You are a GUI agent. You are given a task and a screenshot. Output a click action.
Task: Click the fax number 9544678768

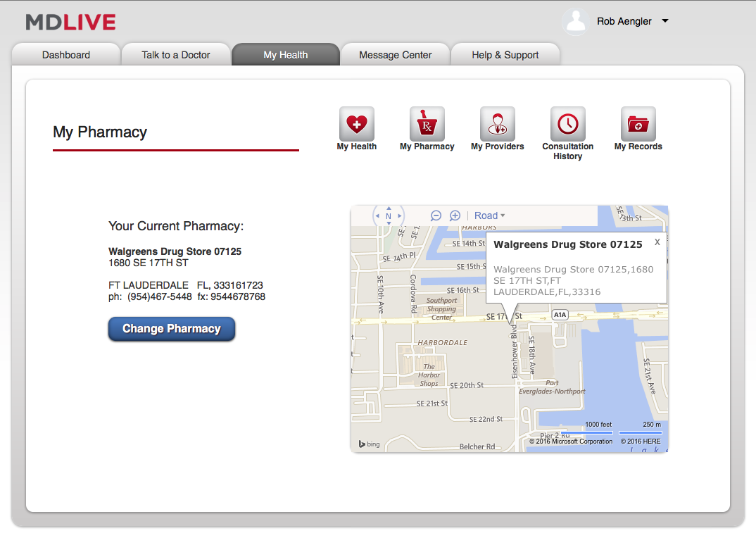click(238, 296)
